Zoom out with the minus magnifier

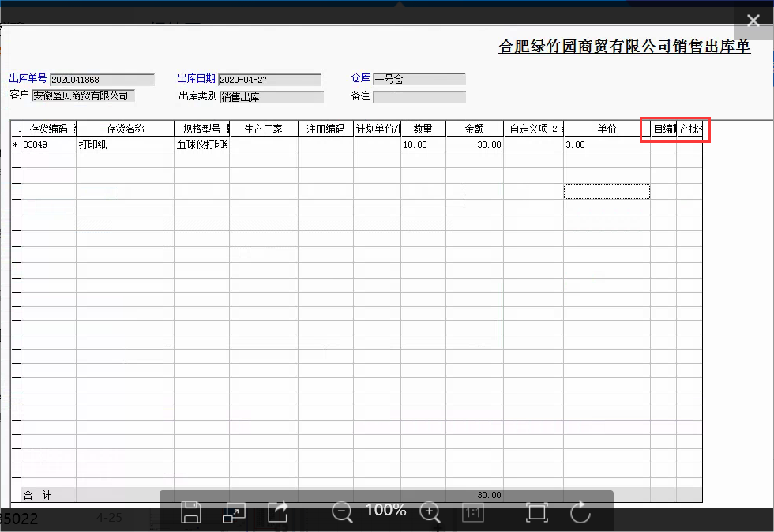click(x=342, y=512)
